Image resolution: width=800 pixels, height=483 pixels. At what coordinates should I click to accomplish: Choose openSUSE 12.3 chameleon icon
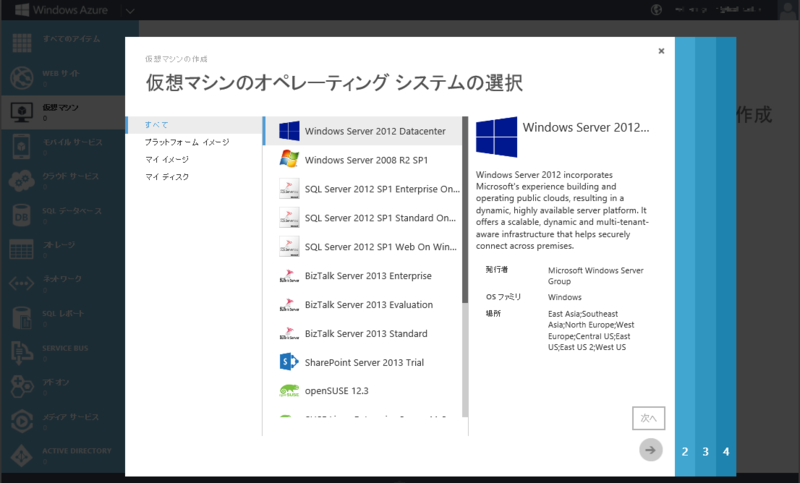289,391
